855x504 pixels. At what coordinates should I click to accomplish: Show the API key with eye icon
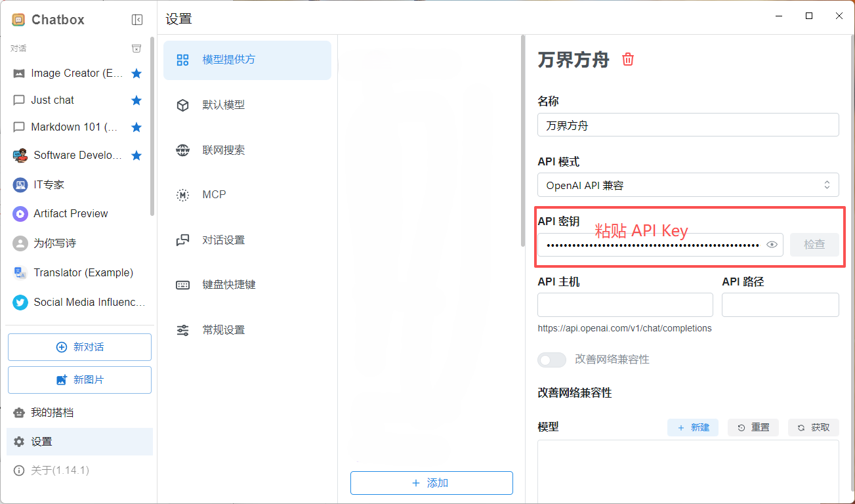click(772, 245)
